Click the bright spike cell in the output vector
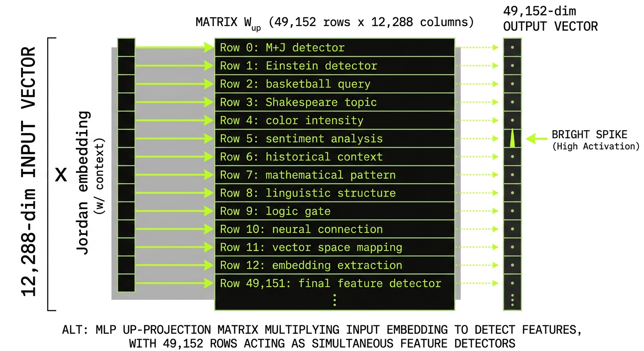This screenshot has height=351, width=644. pyautogui.click(x=512, y=138)
